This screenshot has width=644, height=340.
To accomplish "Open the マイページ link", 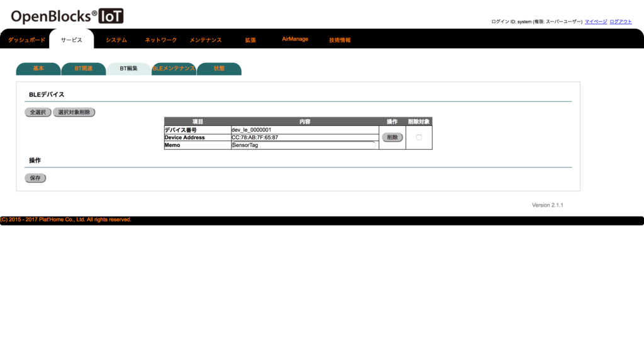I will pos(596,21).
